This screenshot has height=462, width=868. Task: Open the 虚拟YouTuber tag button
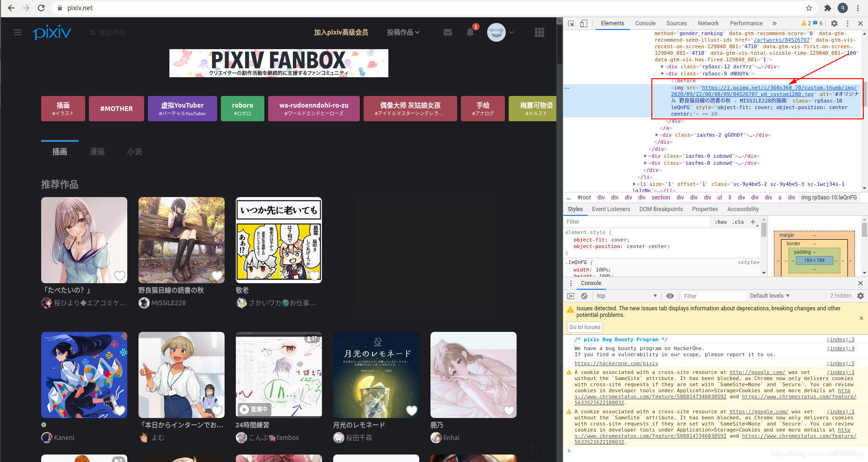[182, 109]
